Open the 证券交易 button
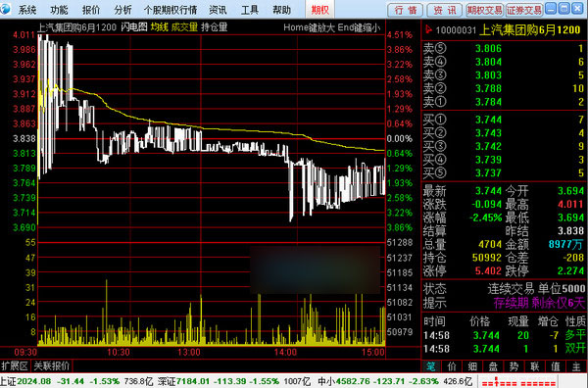The height and width of the screenshot is (388, 588). point(524,10)
